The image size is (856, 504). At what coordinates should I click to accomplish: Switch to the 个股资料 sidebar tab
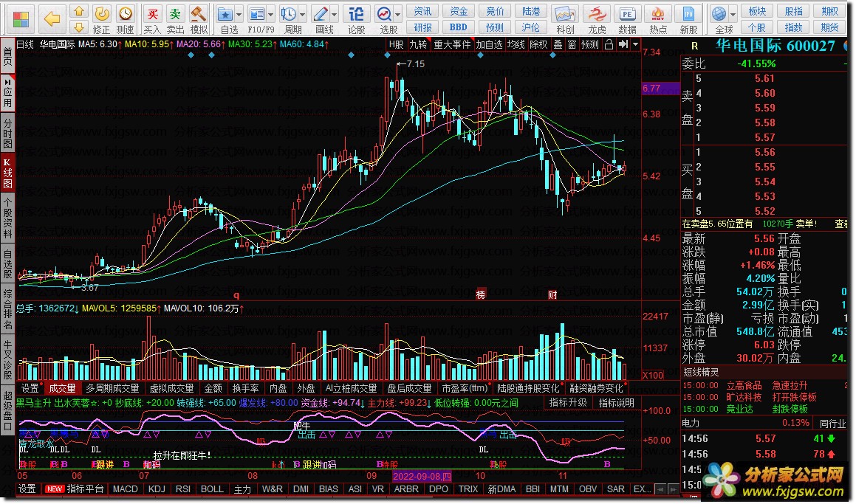pos(7,218)
